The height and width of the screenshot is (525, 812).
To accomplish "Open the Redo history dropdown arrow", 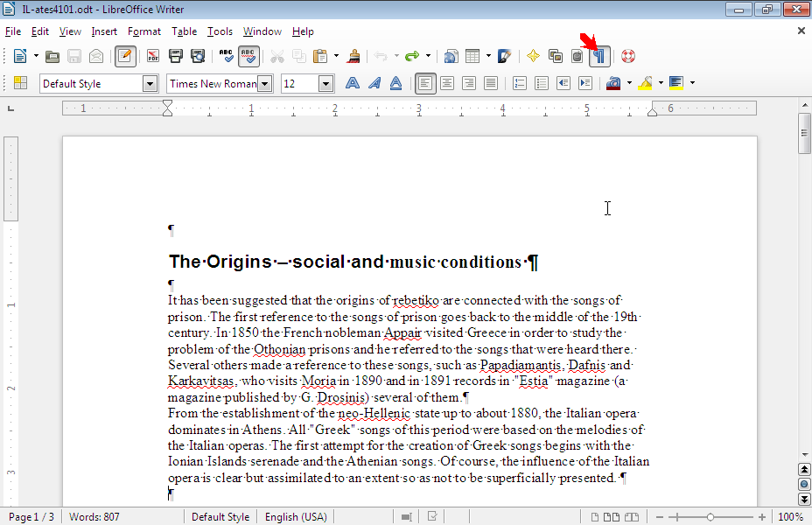I will tap(428, 56).
